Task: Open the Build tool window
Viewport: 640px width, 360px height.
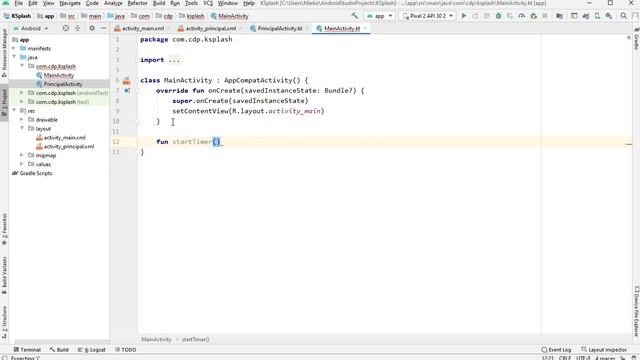Action: pyautogui.click(x=59, y=350)
